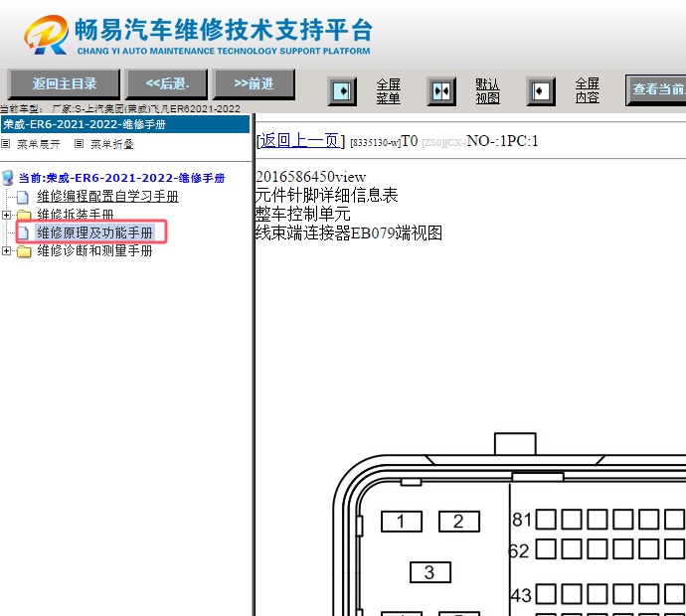Go back with the <<后退 button
The image size is (686, 616).
point(167,83)
